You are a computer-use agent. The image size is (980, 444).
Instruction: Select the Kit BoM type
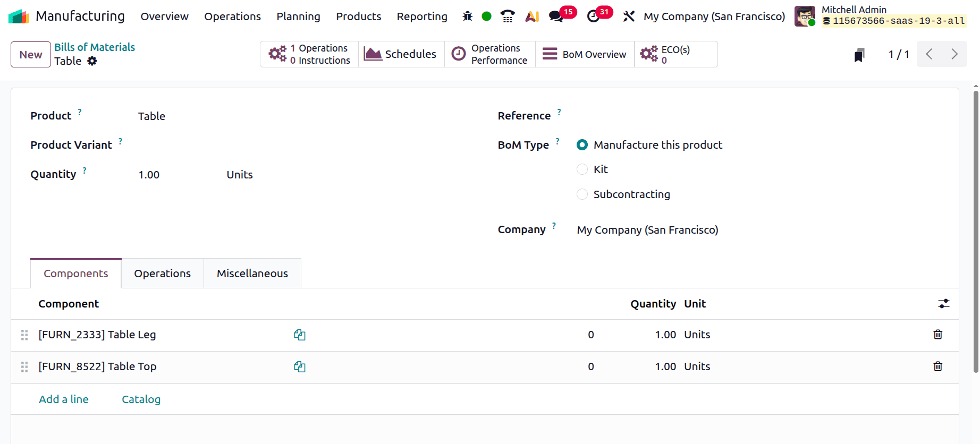click(x=582, y=169)
